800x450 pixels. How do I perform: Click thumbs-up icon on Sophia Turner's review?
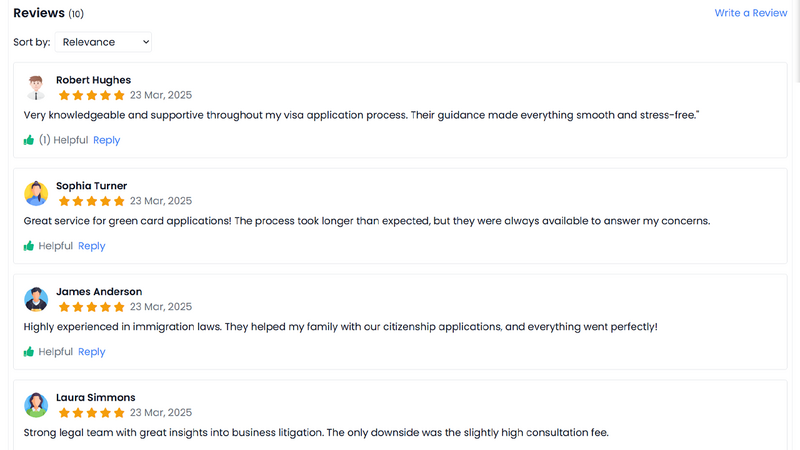[x=29, y=246]
